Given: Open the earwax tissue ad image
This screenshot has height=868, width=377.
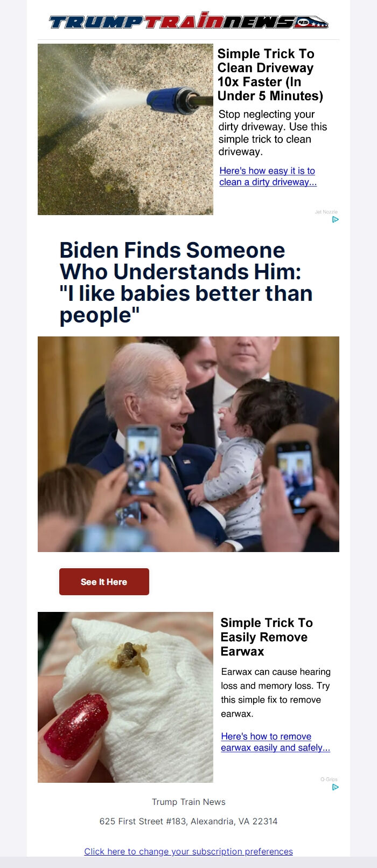Looking at the screenshot, I should pos(125,697).
